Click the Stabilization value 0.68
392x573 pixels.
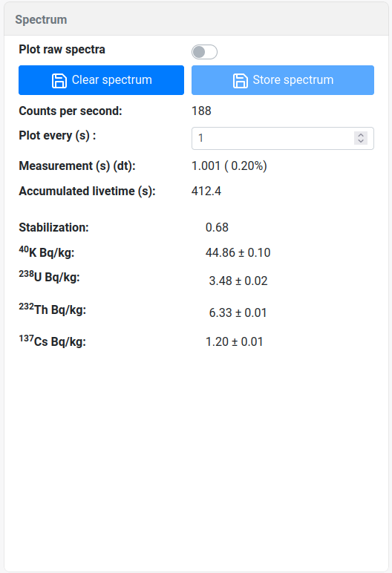pyautogui.click(x=217, y=227)
